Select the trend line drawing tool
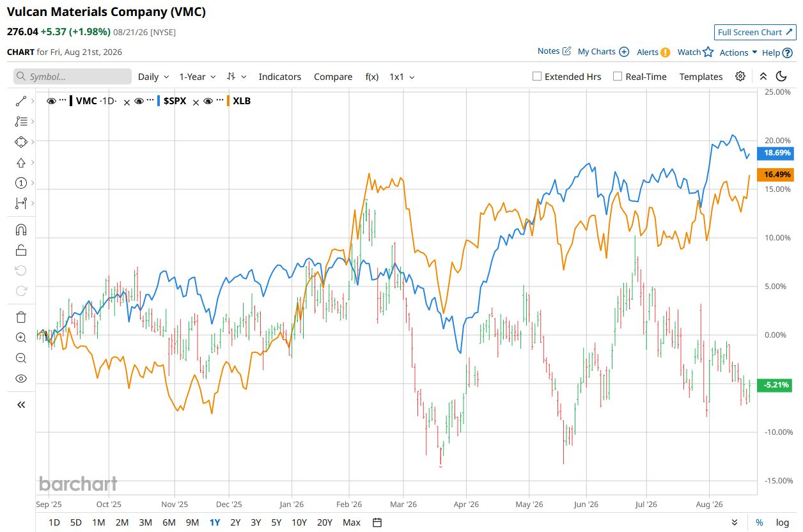 (x=20, y=100)
